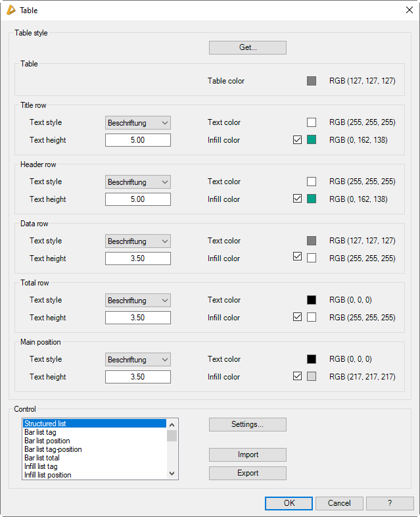420x517 pixels.
Task: Click Data row Text color gray swatch
Action: 312,241
